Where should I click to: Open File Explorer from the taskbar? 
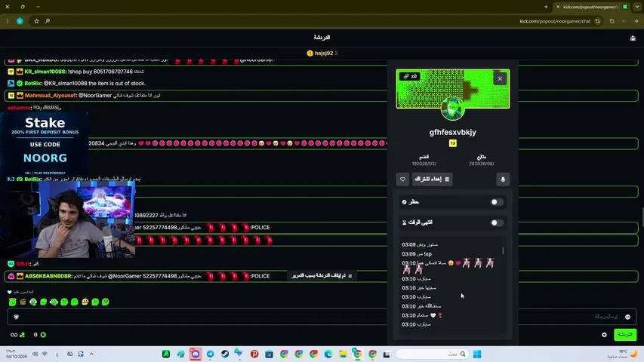pos(343,354)
